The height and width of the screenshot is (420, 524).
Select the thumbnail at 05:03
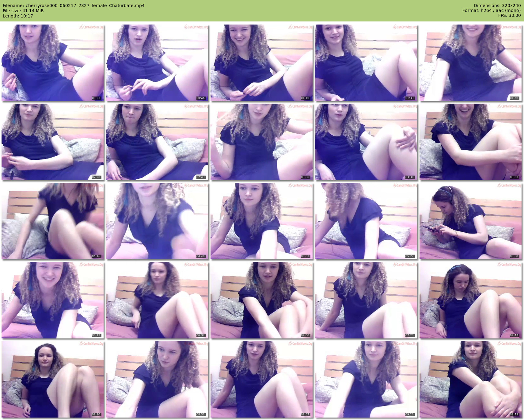tap(261, 221)
